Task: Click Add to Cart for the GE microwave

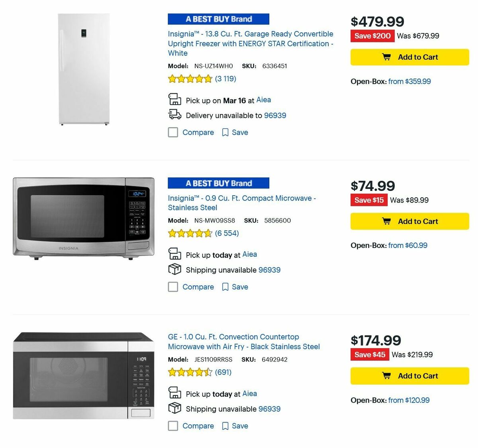Action: click(x=409, y=375)
